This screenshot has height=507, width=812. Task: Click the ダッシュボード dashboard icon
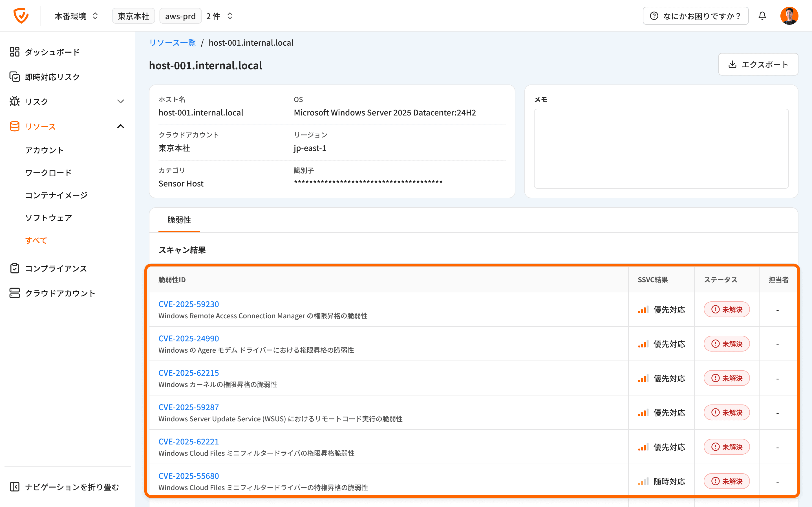[14, 52]
